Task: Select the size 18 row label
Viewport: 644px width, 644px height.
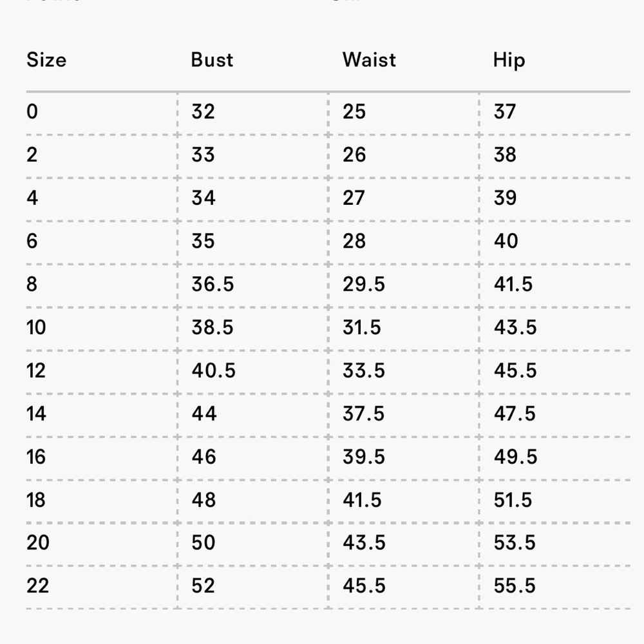Action: point(36,500)
